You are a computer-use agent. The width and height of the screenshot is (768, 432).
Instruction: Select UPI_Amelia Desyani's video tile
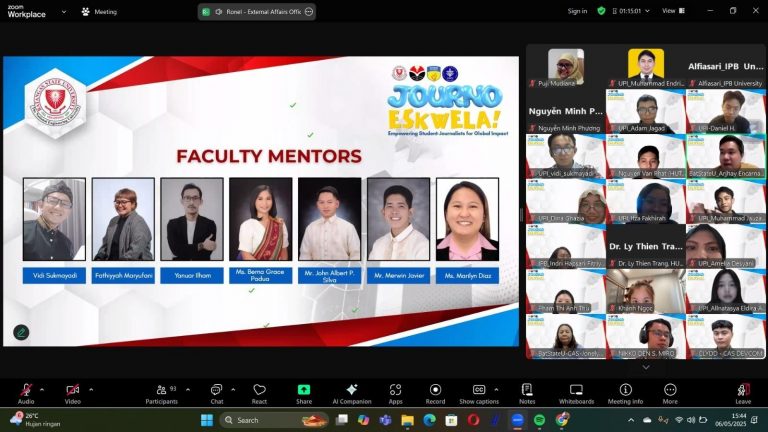[x=726, y=246]
